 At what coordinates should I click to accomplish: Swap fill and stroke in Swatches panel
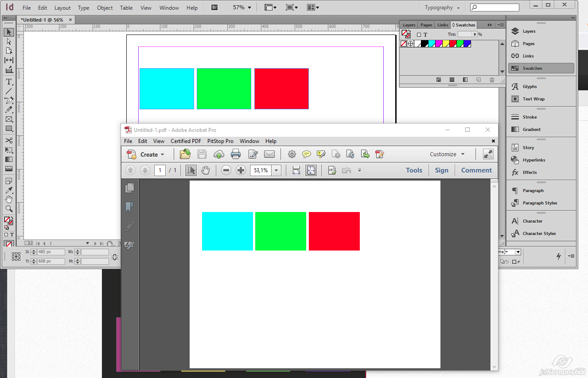click(409, 31)
